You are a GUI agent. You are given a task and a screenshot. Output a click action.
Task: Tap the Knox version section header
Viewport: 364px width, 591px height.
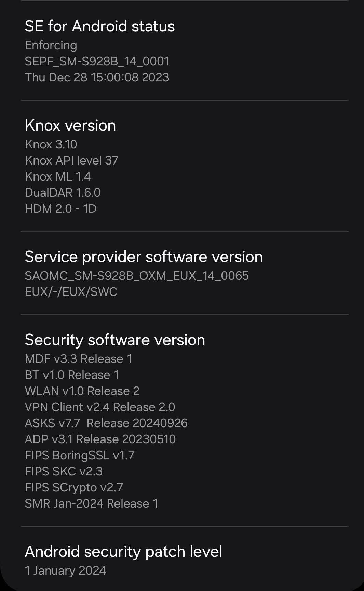pyautogui.click(x=71, y=125)
